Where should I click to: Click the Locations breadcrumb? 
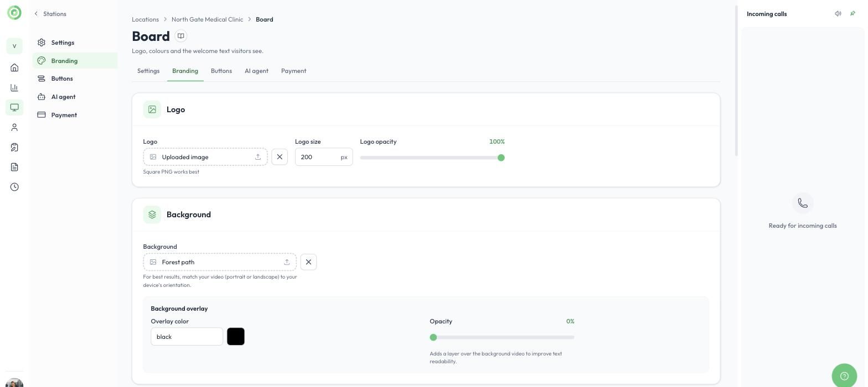coord(145,19)
